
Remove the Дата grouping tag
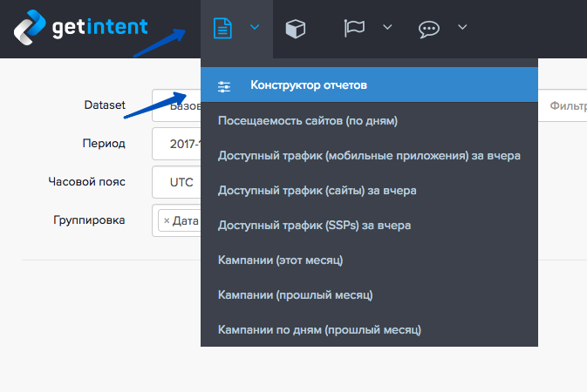[167, 220]
